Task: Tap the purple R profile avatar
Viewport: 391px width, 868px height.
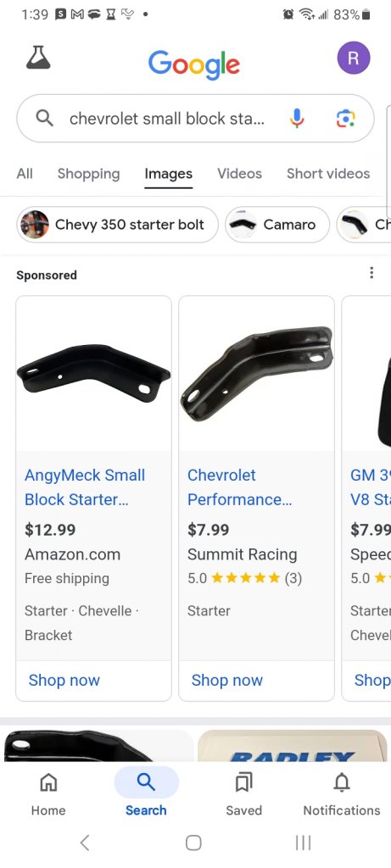Action: [x=354, y=58]
